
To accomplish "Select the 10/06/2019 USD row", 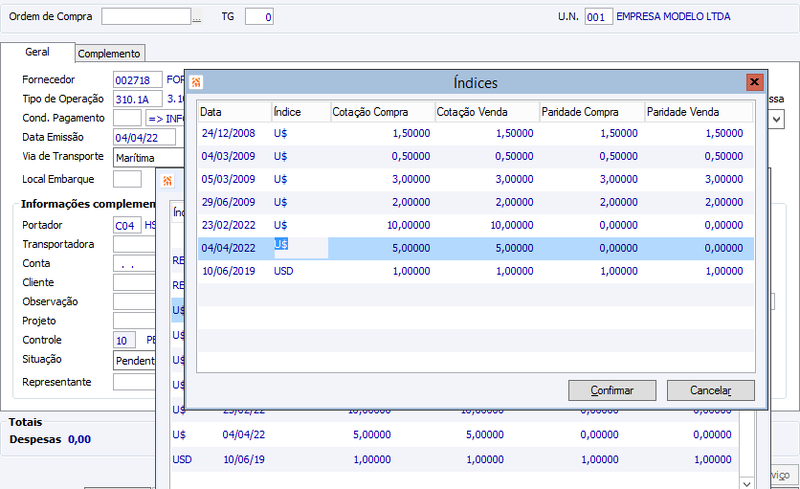I will pyautogui.click(x=476, y=272).
